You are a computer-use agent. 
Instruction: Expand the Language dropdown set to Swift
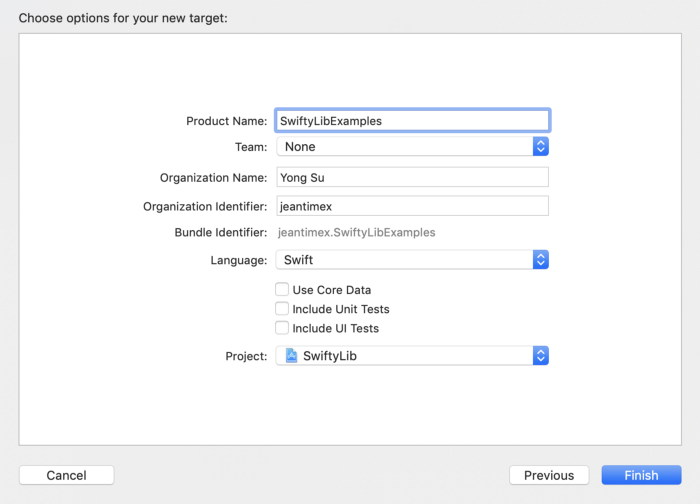[404, 260]
